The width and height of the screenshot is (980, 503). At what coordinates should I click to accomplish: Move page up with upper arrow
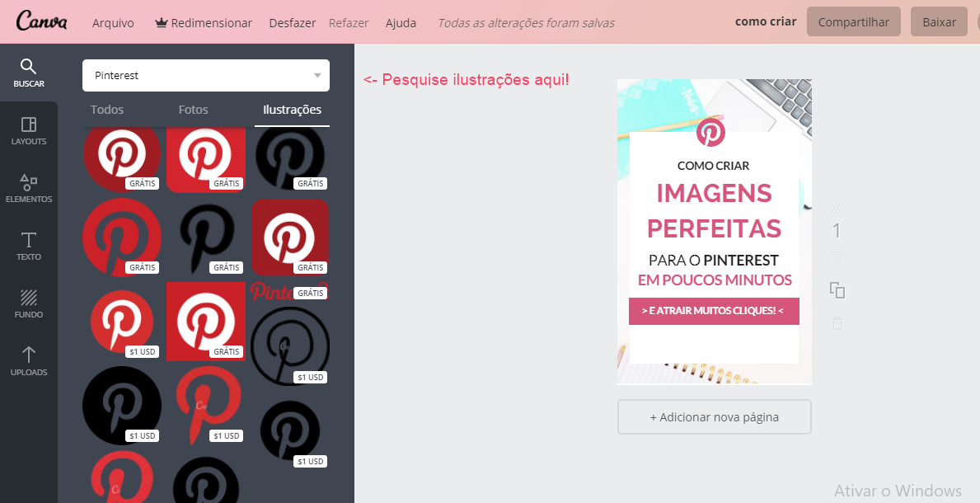point(837,209)
